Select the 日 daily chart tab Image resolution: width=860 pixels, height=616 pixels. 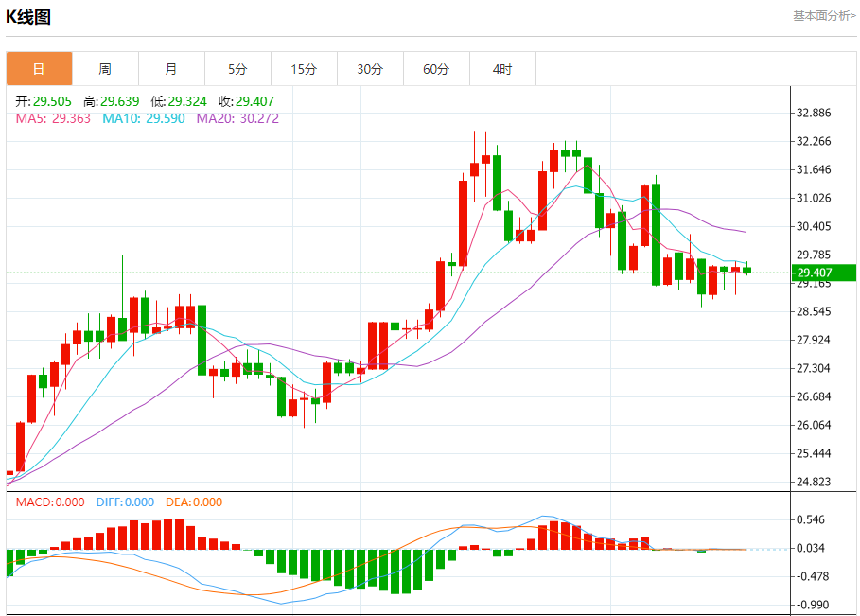click(39, 69)
